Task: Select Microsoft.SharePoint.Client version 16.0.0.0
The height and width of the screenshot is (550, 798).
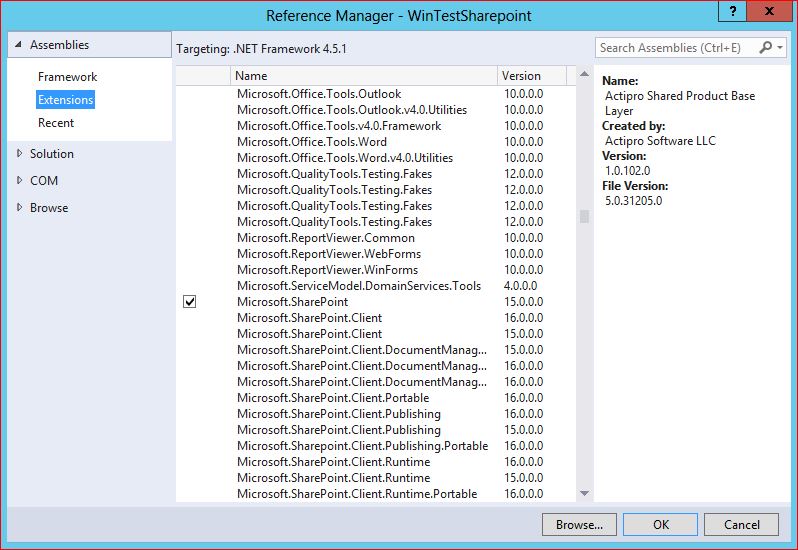Action: click(376, 317)
